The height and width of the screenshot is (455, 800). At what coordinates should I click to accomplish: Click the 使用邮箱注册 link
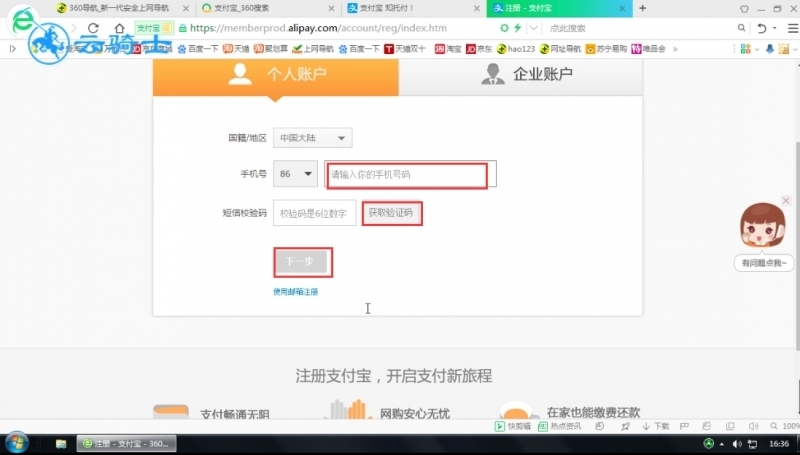(295, 292)
